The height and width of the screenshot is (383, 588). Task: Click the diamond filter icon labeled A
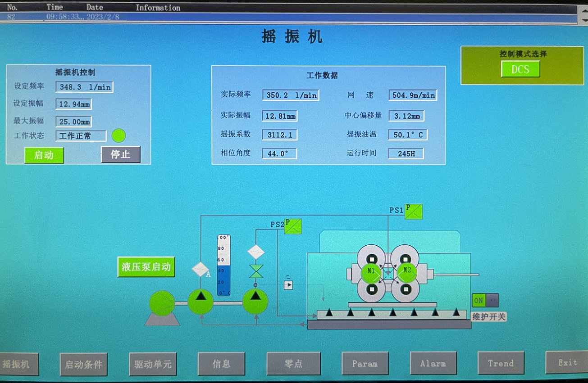[x=201, y=269]
